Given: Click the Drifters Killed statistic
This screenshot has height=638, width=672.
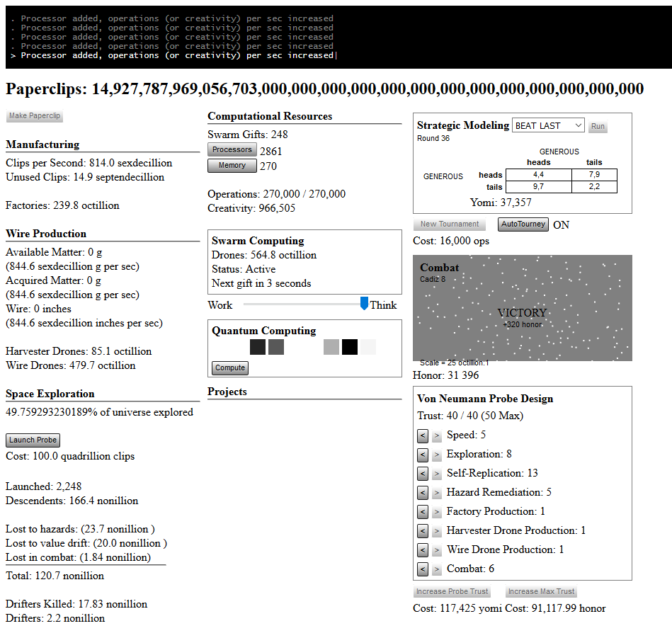Looking at the screenshot, I should click(x=76, y=604).
